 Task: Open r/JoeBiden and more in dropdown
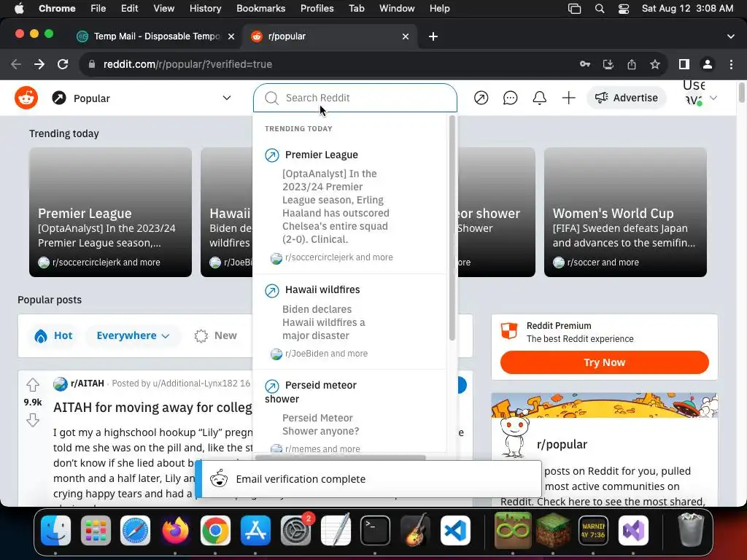click(326, 354)
